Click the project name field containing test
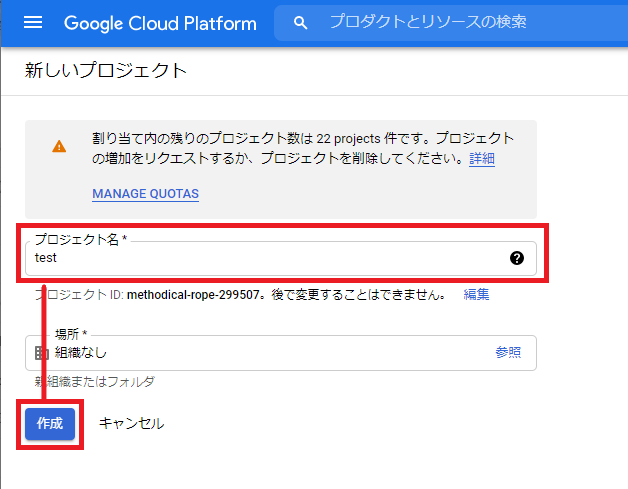 [x=281, y=258]
